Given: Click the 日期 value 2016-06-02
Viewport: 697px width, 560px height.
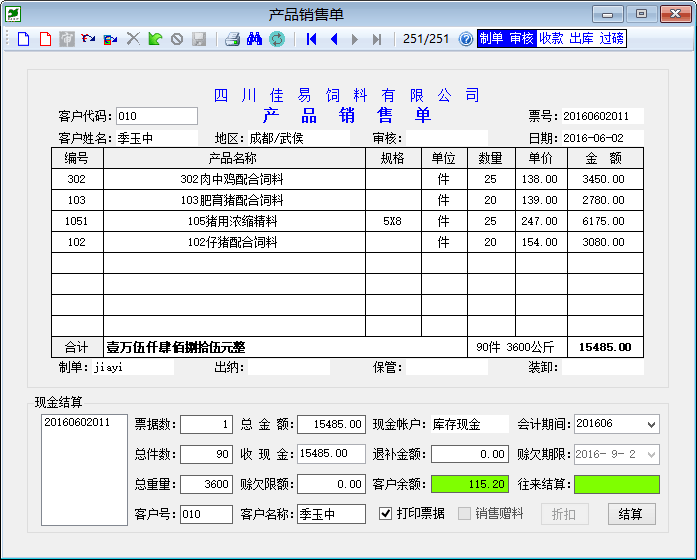Looking at the screenshot, I should 602,138.
